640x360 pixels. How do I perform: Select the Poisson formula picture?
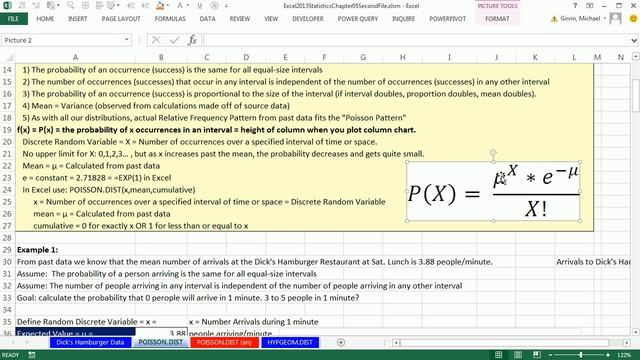(493, 191)
